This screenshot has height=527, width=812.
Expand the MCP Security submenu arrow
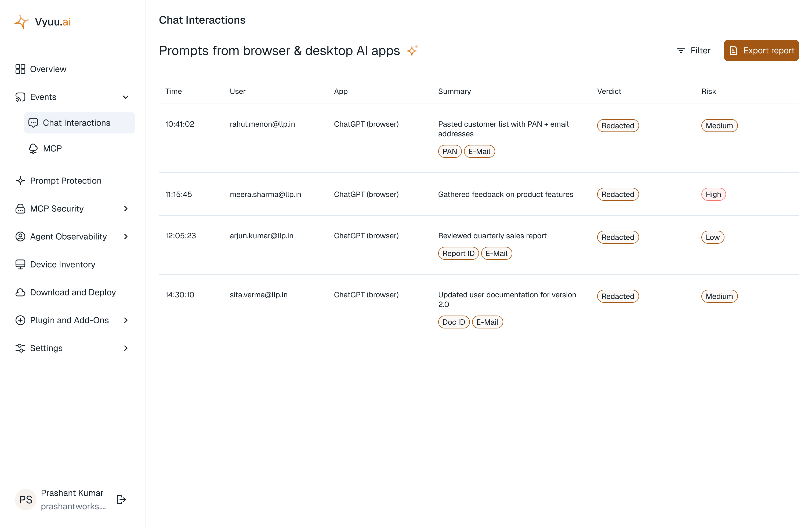(126, 208)
